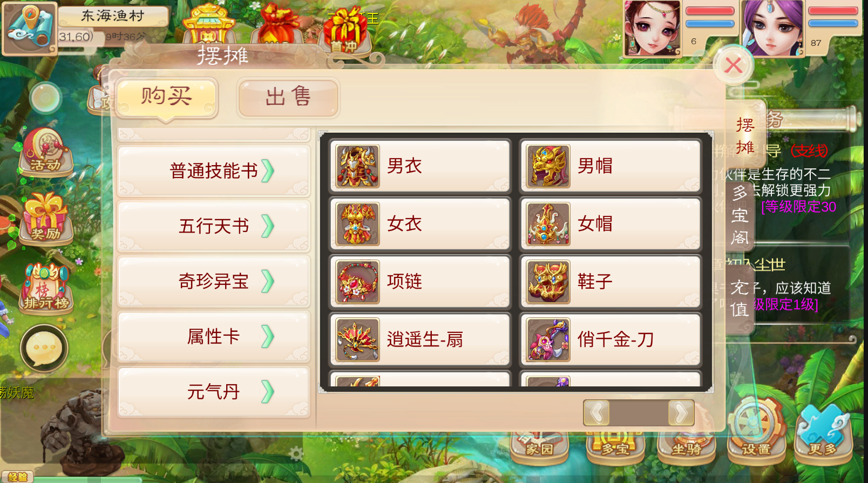Open the 活动 drum icon
The width and height of the screenshot is (868, 483).
tap(45, 152)
